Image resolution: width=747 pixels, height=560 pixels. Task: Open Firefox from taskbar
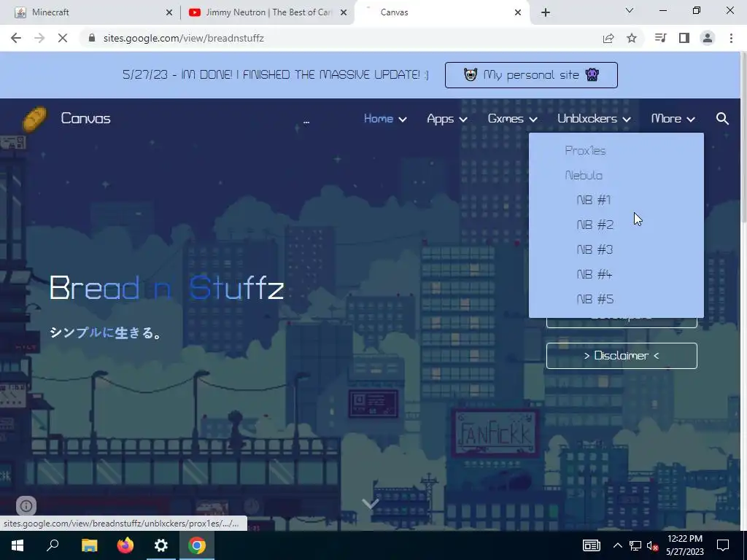coord(125,545)
